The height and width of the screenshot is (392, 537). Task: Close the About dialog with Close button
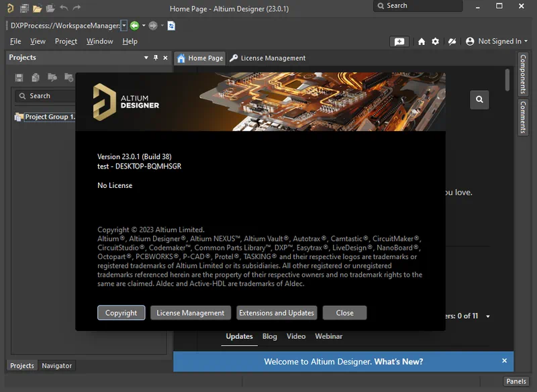click(x=344, y=313)
